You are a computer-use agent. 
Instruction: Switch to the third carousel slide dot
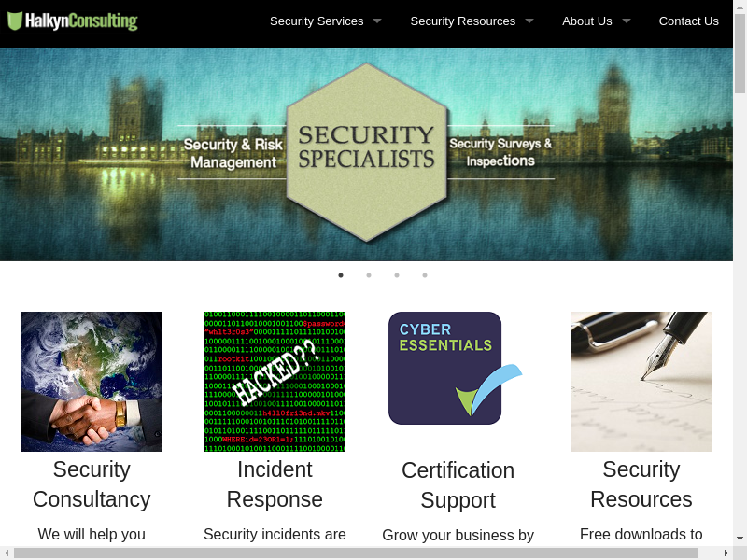[x=397, y=275]
